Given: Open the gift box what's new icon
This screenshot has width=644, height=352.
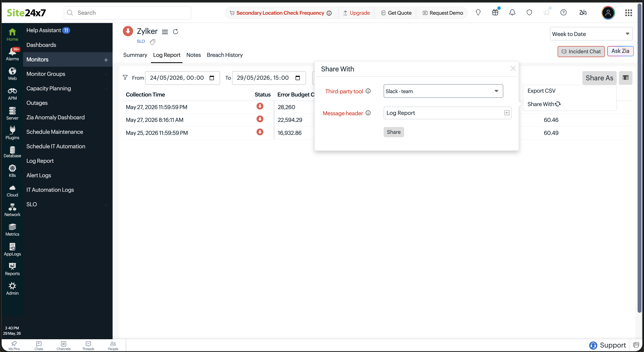Looking at the screenshot, I should pos(495,13).
